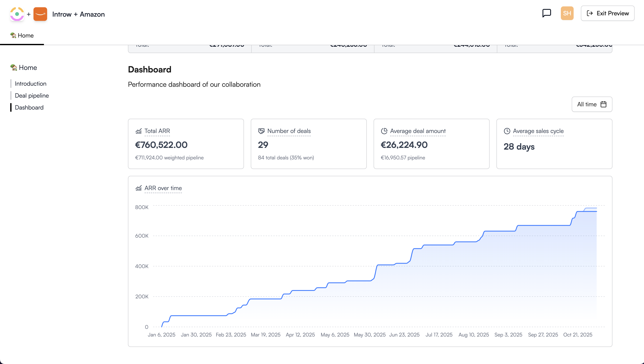Screen dimensions: 644x364
Task: Click the Total ARR underlined label
Action: 157,131
